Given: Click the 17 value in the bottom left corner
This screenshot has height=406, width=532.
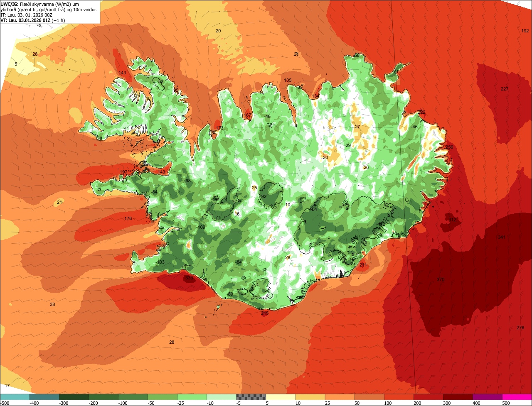Looking at the screenshot, I should tap(7, 386).
